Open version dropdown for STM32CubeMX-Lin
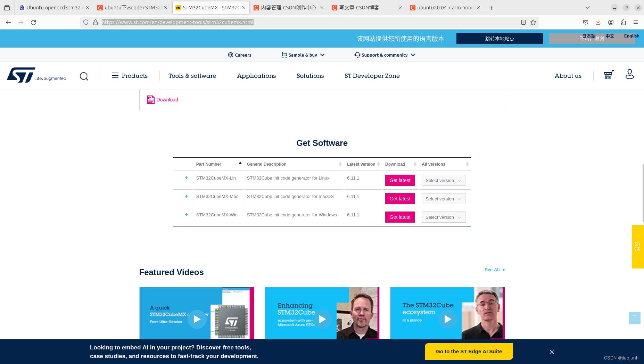The height and width of the screenshot is (364, 644). point(443,180)
